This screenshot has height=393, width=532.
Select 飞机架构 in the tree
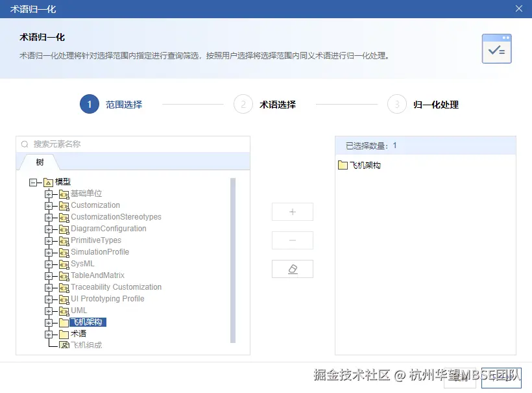pyautogui.click(x=88, y=322)
